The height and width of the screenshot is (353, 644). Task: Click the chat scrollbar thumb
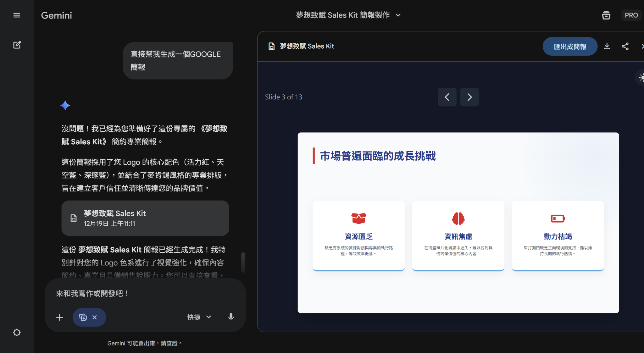coord(243,262)
